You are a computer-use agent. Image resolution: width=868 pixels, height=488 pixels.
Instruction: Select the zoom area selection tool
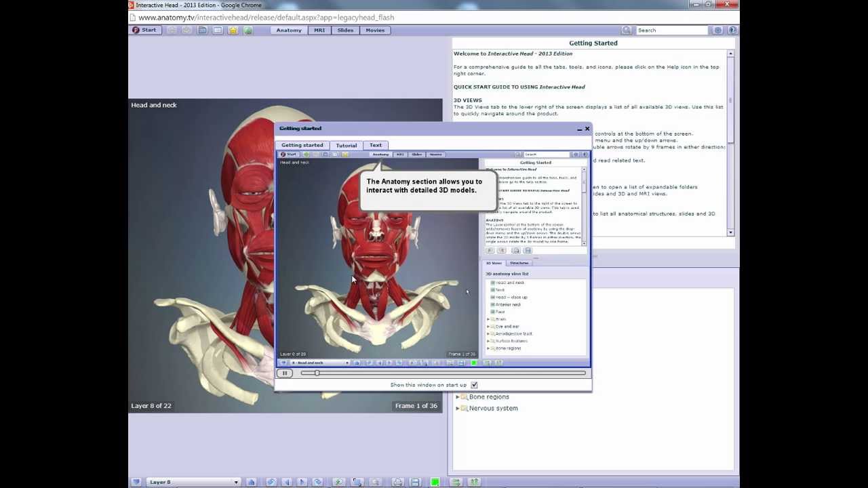[357, 482]
